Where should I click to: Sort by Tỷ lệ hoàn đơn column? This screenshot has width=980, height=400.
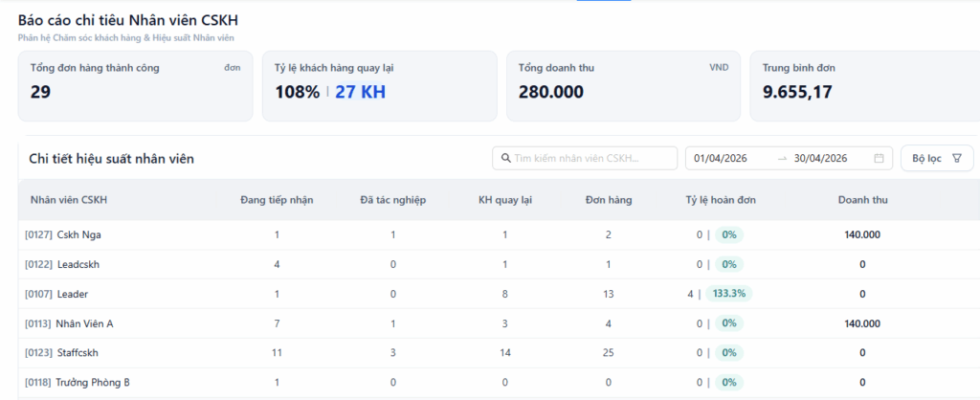click(x=721, y=200)
